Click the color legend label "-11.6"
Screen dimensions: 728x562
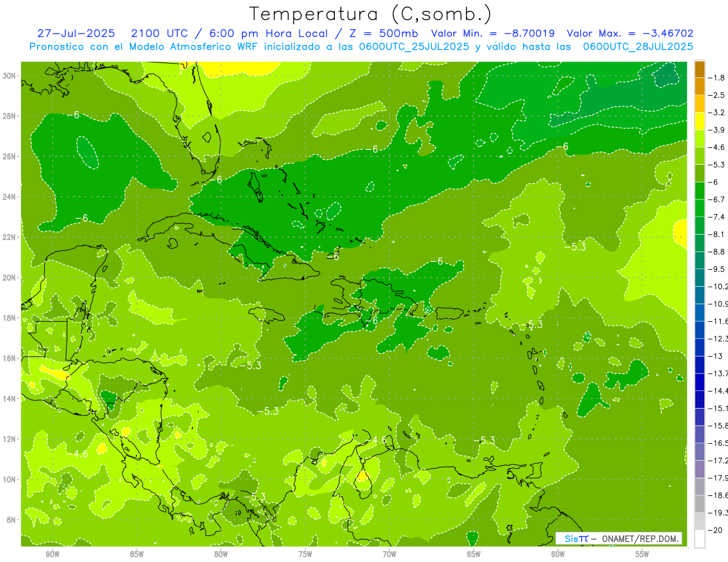[x=718, y=321]
